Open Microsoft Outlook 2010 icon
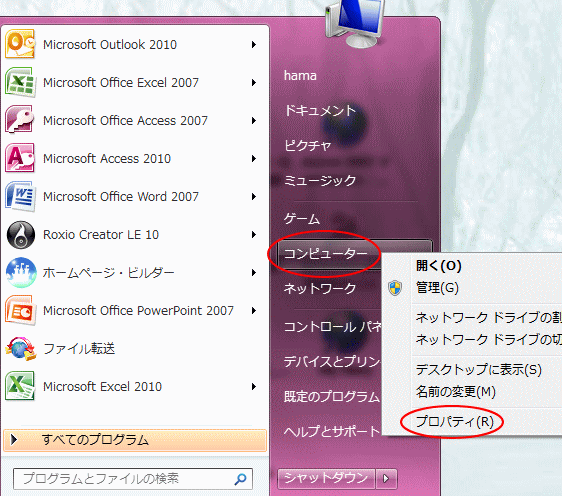The width and height of the screenshot is (562, 496). 20,44
